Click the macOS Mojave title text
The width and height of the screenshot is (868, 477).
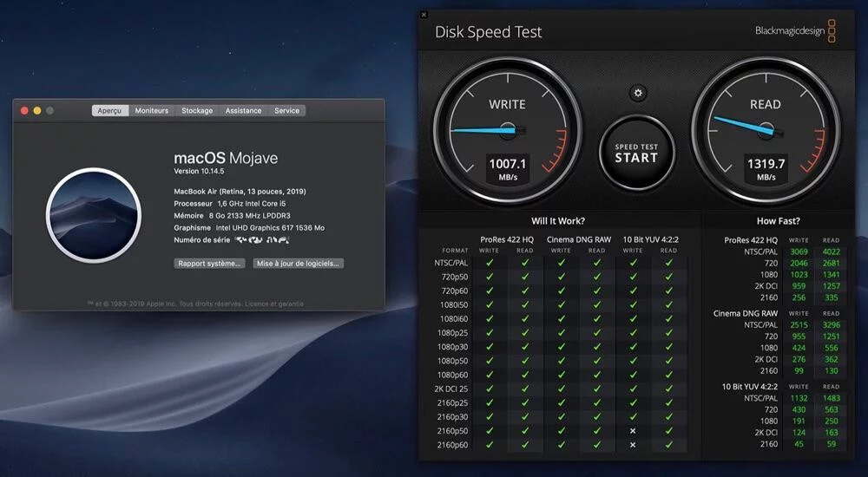point(226,158)
